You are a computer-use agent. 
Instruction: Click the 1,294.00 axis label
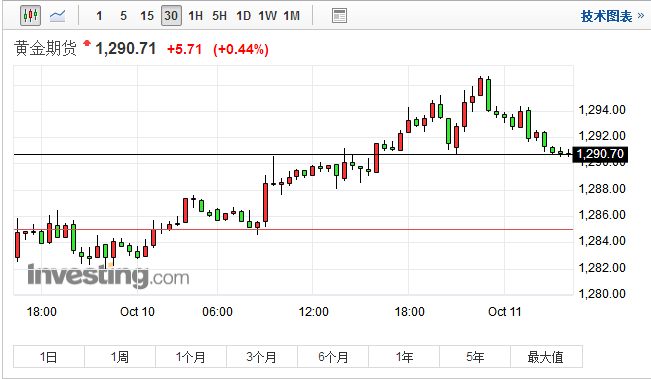(x=602, y=110)
